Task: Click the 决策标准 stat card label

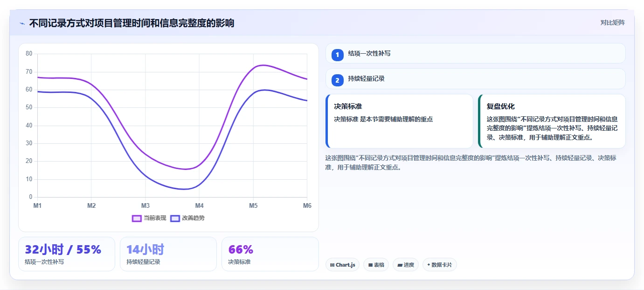Action: pos(239,262)
